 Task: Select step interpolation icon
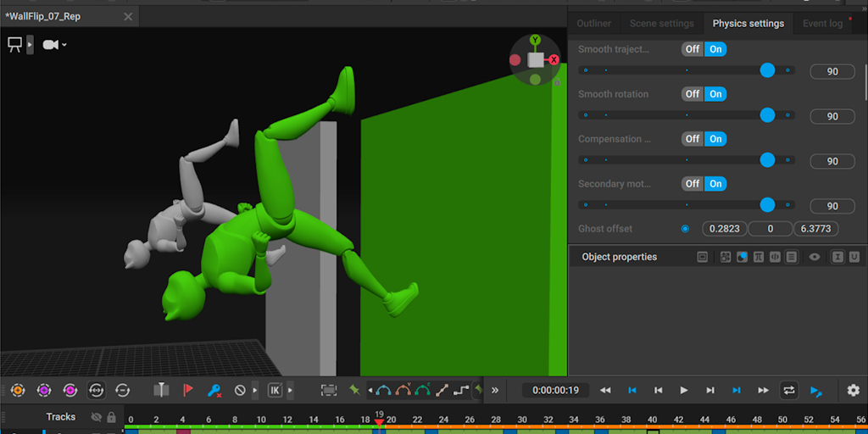pos(461,390)
